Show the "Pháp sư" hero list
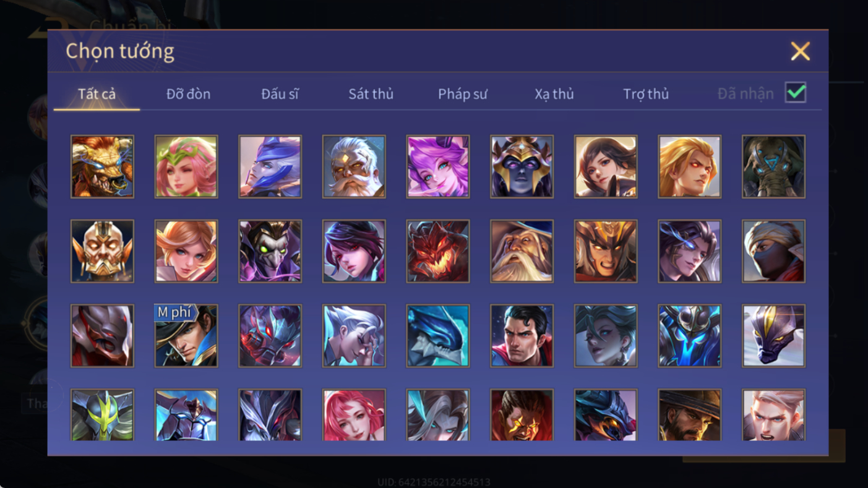The width and height of the screenshot is (868, 488). pos(463,94)
